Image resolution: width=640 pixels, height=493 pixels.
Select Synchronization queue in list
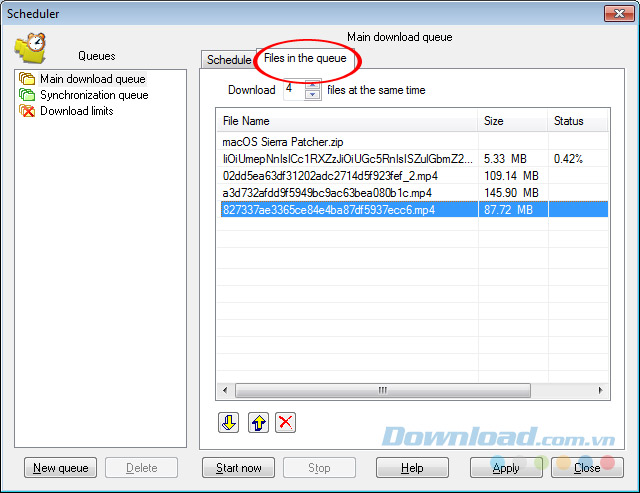[94, 95]
